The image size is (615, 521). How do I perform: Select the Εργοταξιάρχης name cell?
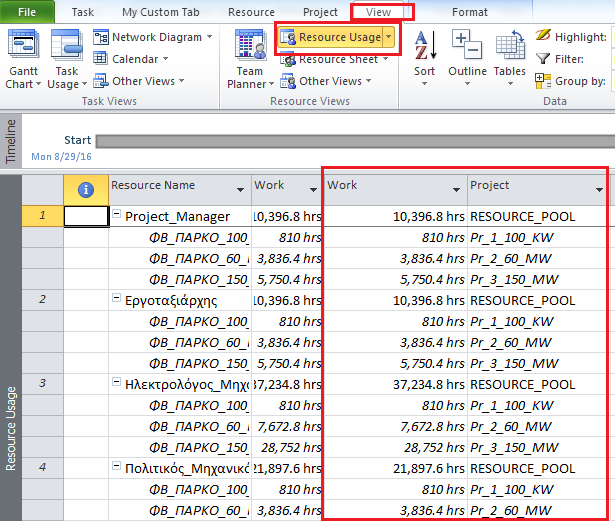click(x=180, y=300)
